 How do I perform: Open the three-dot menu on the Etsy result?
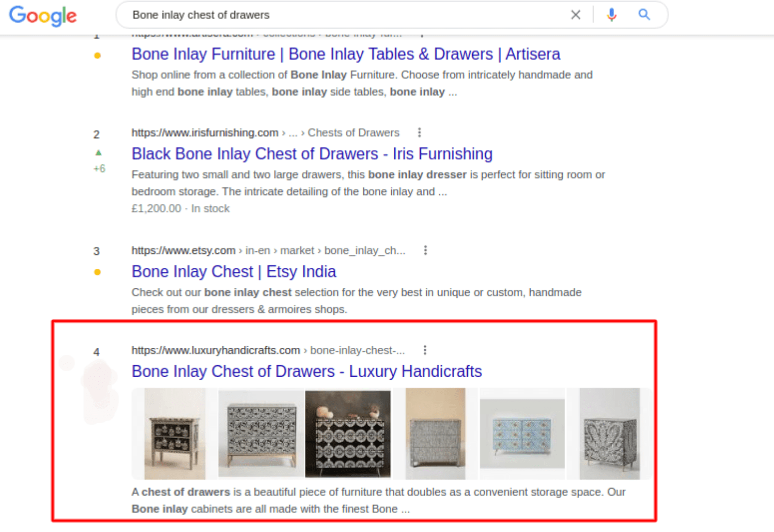(425, 250)
